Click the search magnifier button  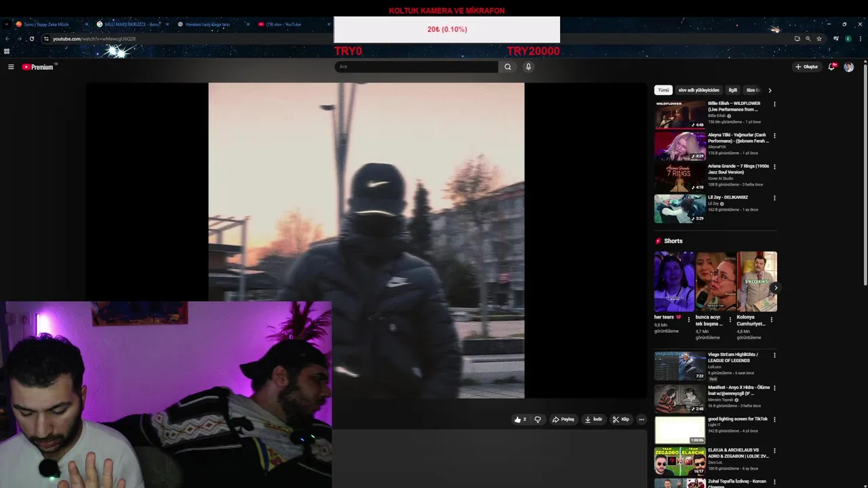coord(507,66)
